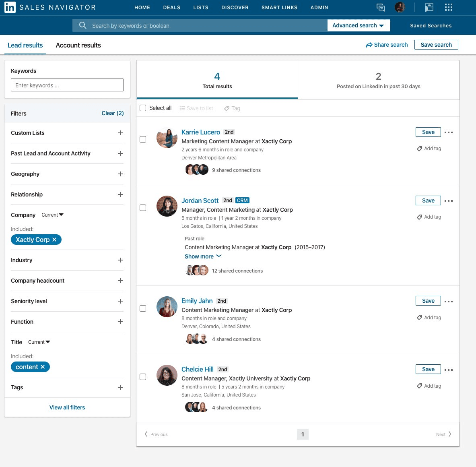This screenshot has width=476, height=467.
Task: Open Emily Jahn's profile photo
Action: point(167,307)
